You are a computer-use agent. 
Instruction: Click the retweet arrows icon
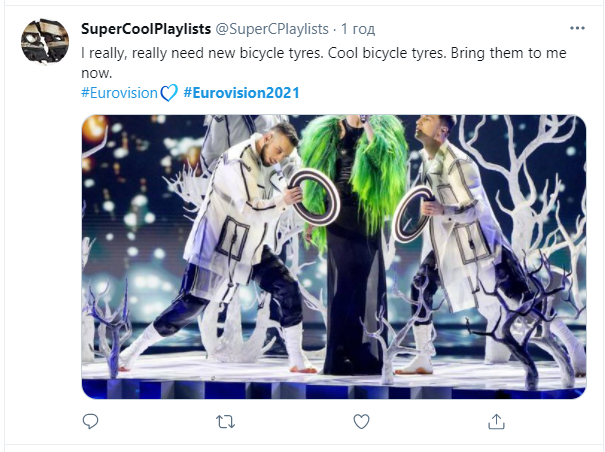226,421
